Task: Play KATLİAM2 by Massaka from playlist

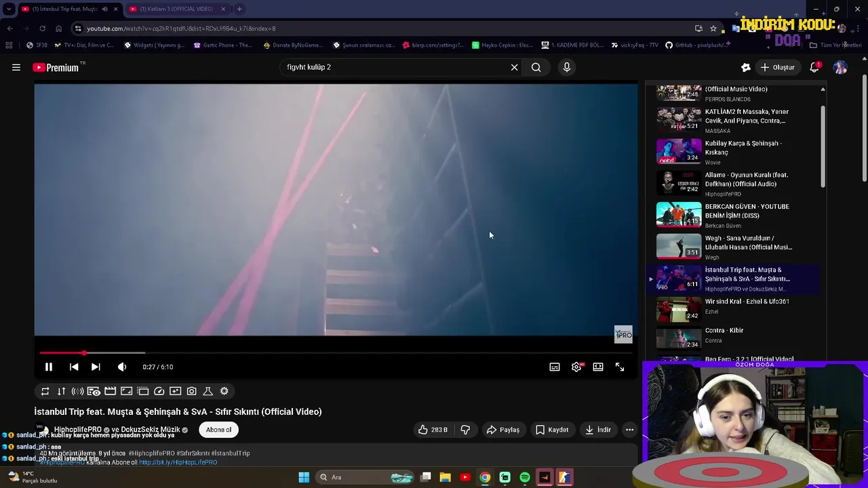Action: click(735, 119)
